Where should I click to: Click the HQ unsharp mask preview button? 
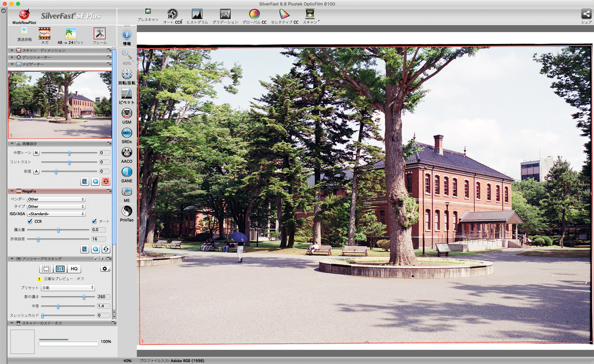coord(74,269)
